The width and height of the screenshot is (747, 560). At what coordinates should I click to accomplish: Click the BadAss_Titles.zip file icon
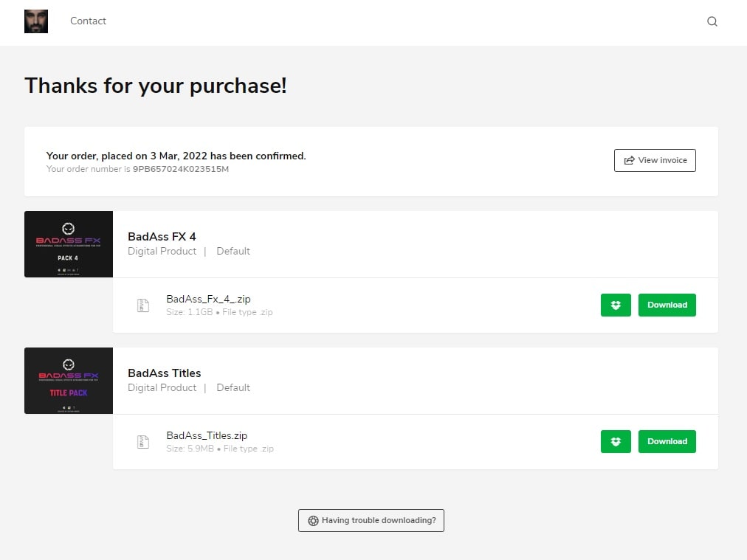(x=143, y=442)
